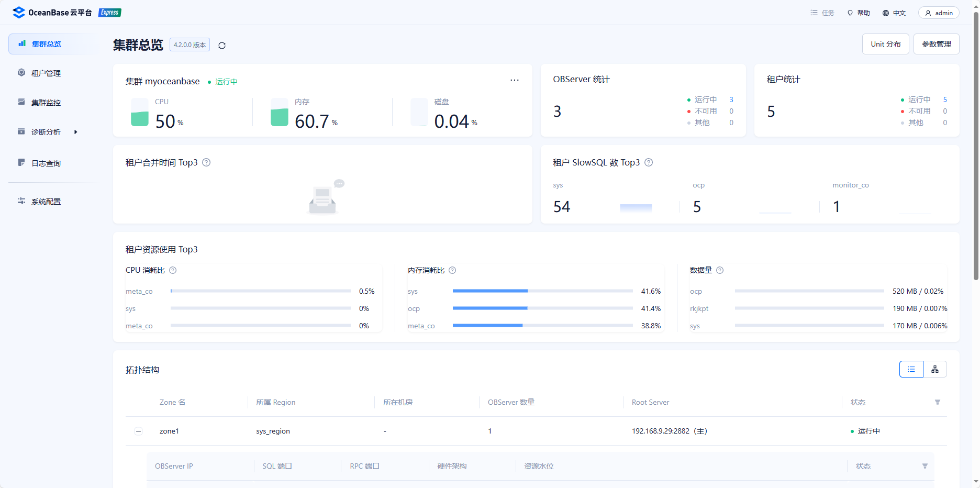Expand the 诊断分析 submenu arrow
This screenshot has height=488, width=980.
(x=76, y=132)
